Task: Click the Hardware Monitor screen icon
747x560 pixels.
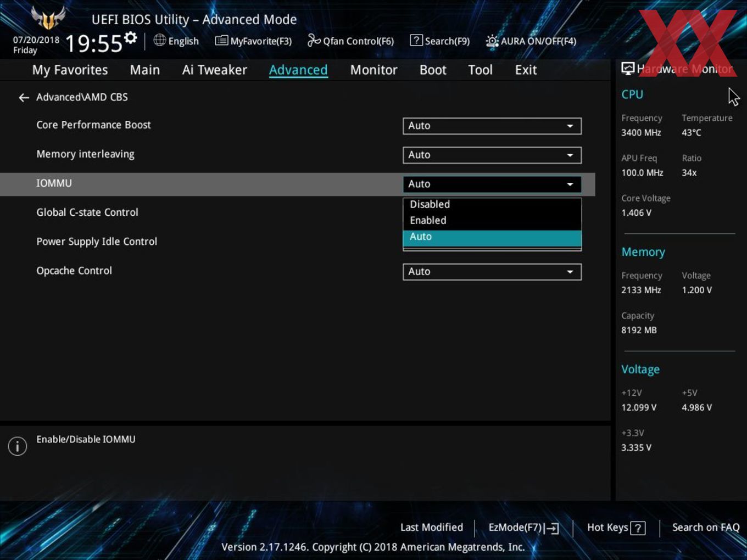Action: tap(628, 69)
